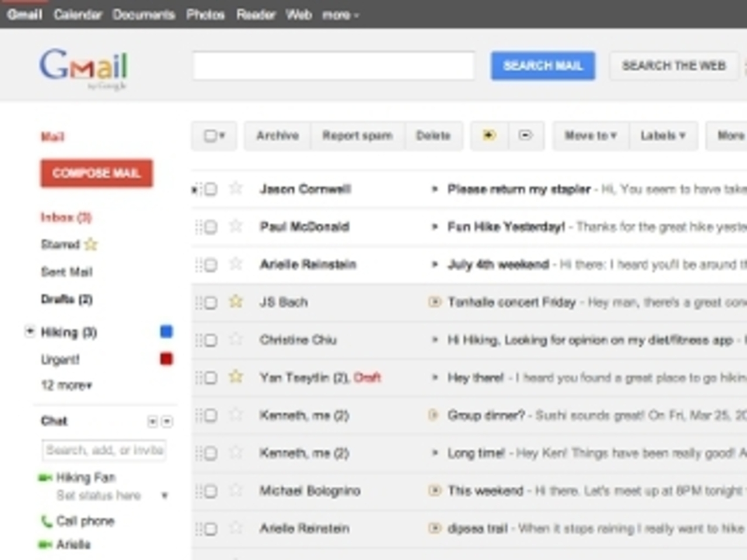Click the Delete button
This screenshot has width=747, height=560.
(434, 135)
